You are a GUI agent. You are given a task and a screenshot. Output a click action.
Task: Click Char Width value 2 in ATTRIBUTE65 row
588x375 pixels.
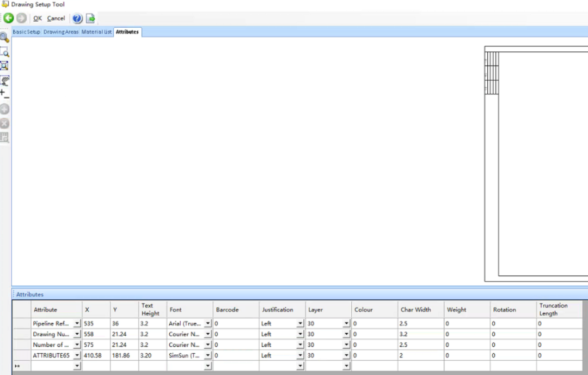pyautogui.click(x=421, y=355)
